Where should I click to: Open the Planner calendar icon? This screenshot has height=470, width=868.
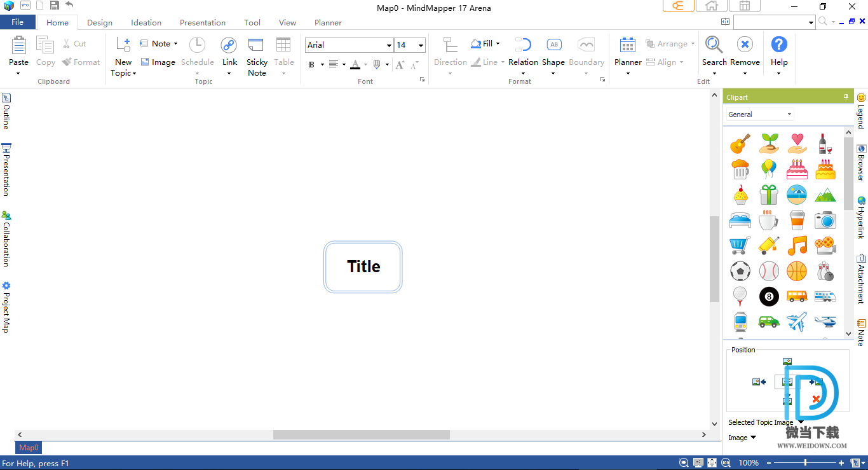pos(627,45)
